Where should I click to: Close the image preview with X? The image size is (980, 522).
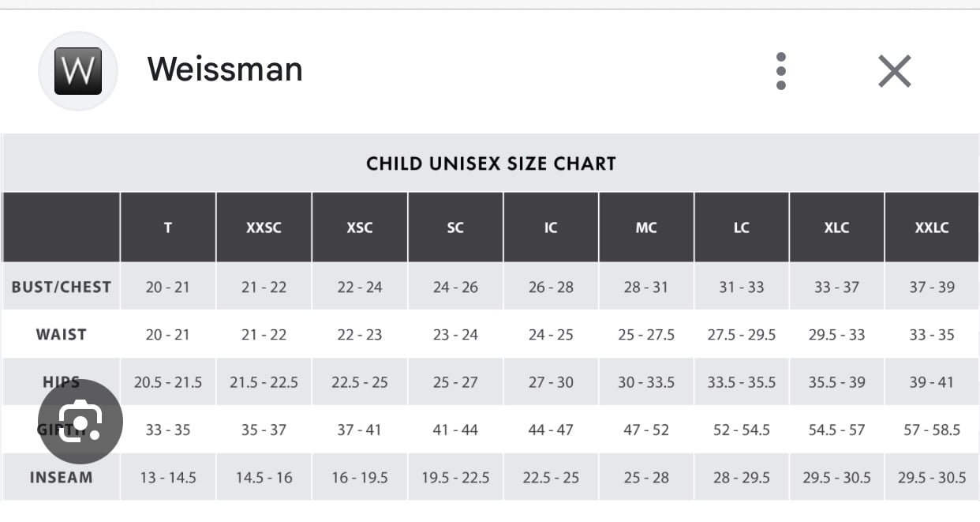pos(895,71)
